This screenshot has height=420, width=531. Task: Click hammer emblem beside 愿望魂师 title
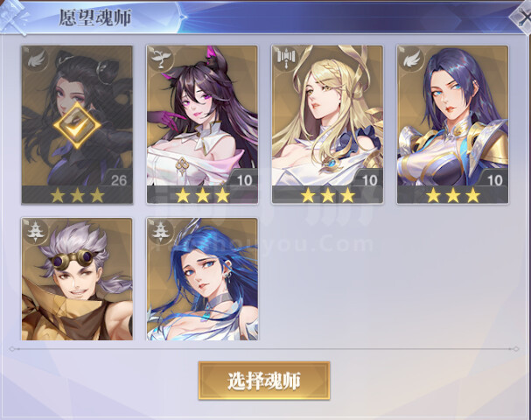(x=13, y=17)
